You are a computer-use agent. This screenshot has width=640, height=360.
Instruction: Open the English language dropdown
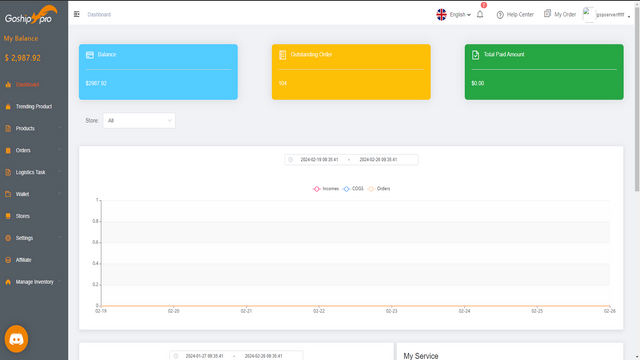click(460, 14)
